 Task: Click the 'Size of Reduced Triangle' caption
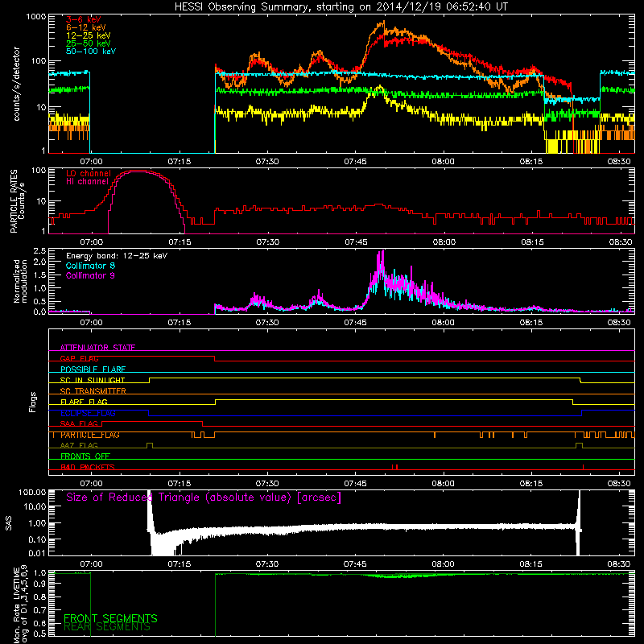(x=204, y=497)
